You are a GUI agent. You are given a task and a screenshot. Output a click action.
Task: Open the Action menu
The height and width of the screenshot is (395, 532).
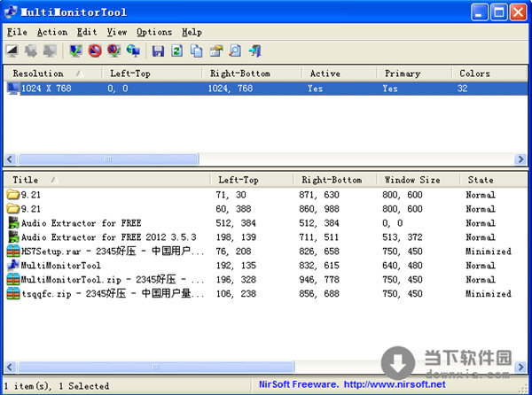click(x=52, y=32)
